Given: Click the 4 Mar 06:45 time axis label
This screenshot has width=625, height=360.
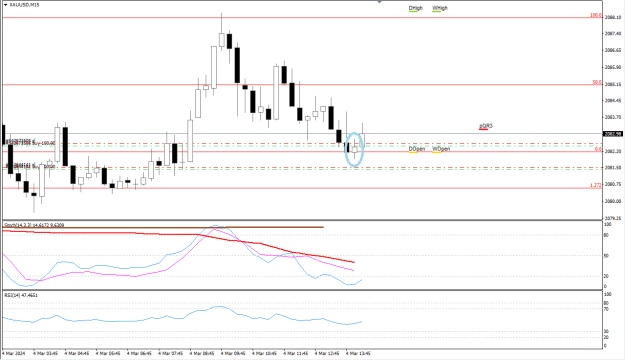Looking at the screenshot, I should (x=139, y=353).
